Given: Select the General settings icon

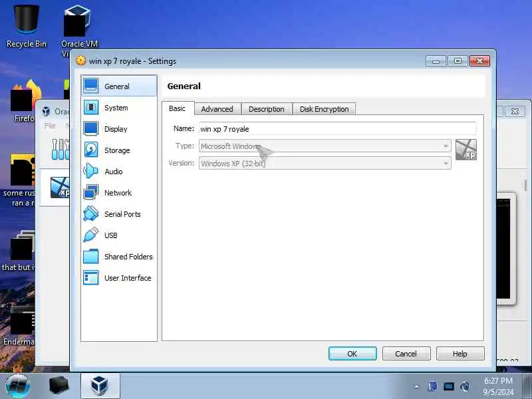Looking at the screenshot, I should point(91,86).
